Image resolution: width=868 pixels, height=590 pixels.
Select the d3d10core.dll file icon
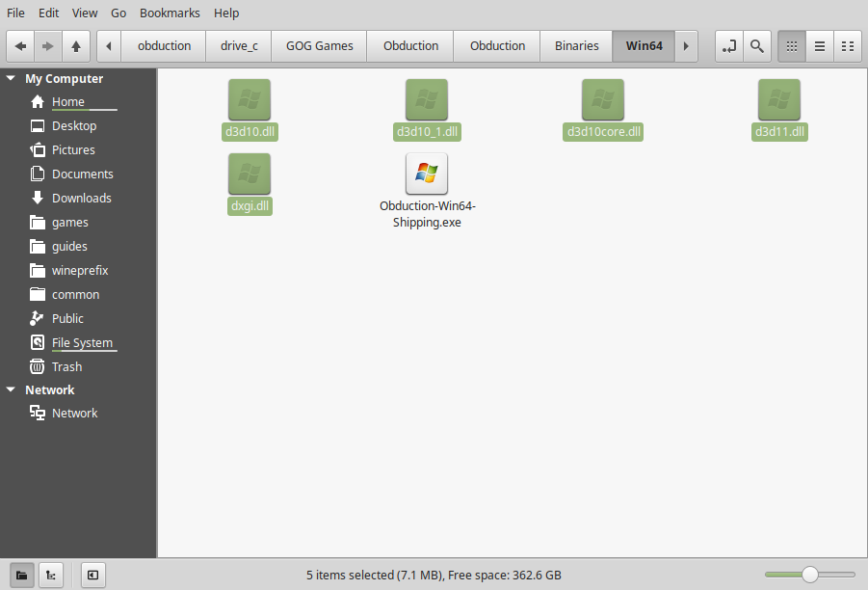(603, 99)
